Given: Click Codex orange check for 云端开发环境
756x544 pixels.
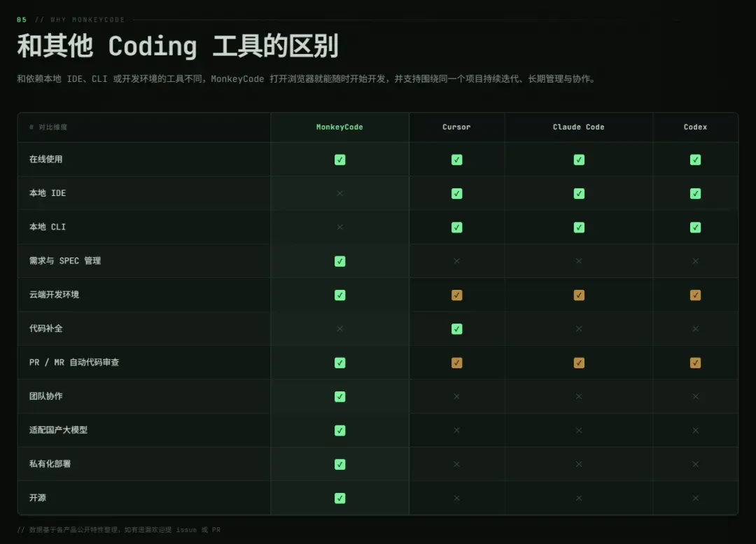Looking at the screenshot, I should click(x=695, y=295).
